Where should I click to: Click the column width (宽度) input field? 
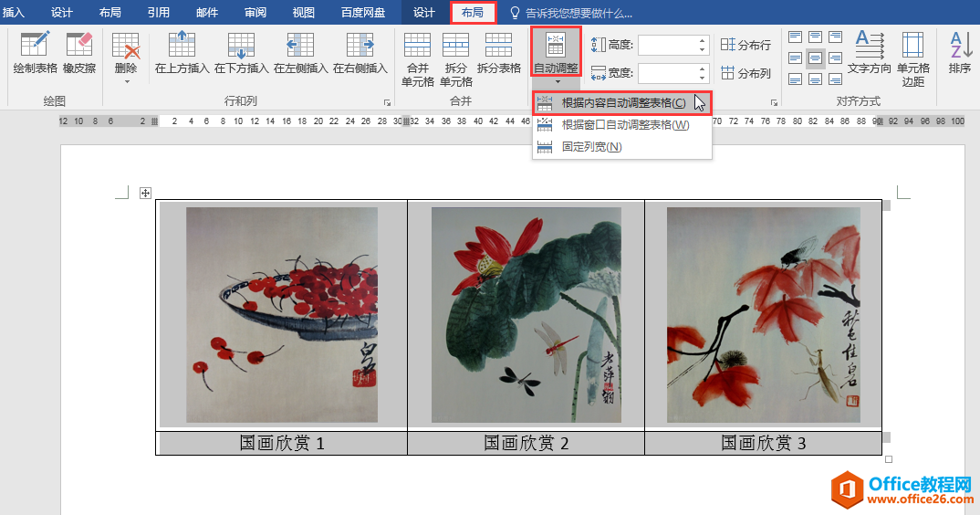[x=667, y=72]
